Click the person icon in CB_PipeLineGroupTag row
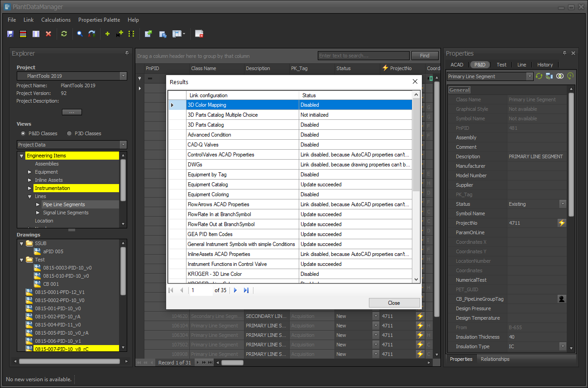The image size is (588, 388). click(x=562, y=299)
